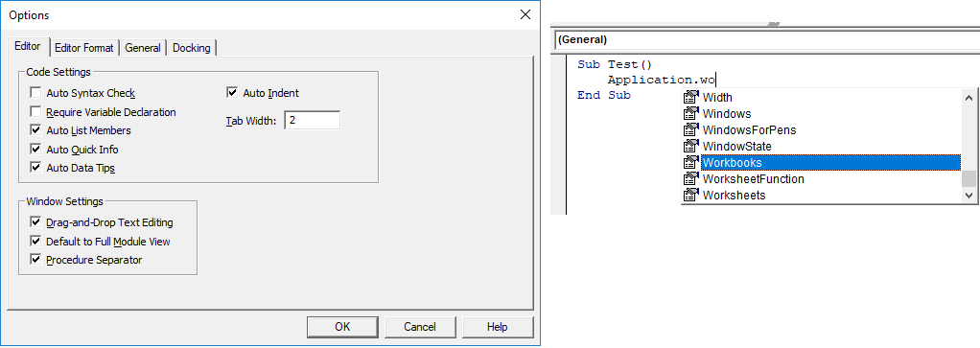Tick Require Variable Declaration

35,112
